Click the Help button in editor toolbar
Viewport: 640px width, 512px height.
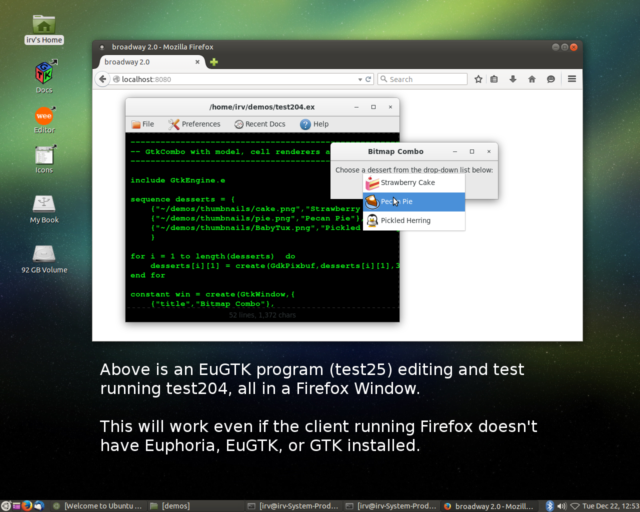[x=314, y=124]
